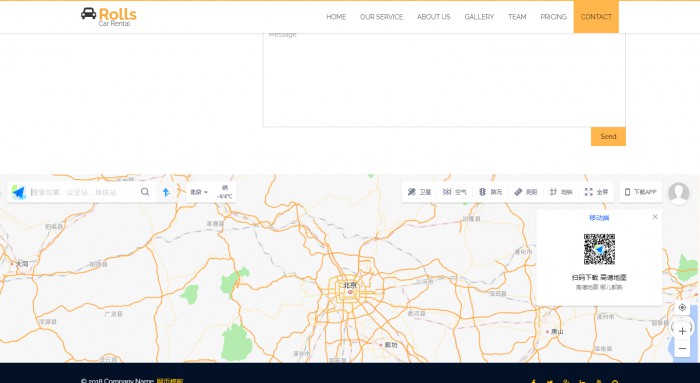Click the Amap paper-plane logo
The width and height of the screenshot is (700, 383).
tap(18, 192)
